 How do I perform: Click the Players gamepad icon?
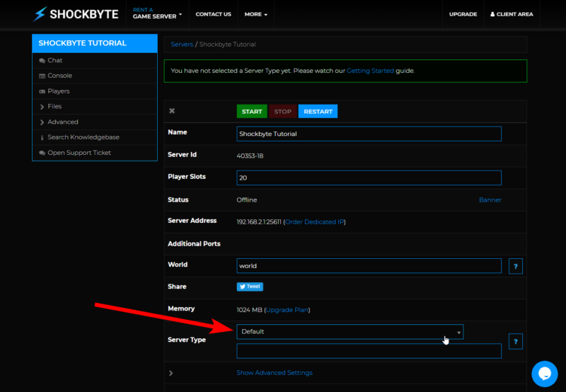42,91
